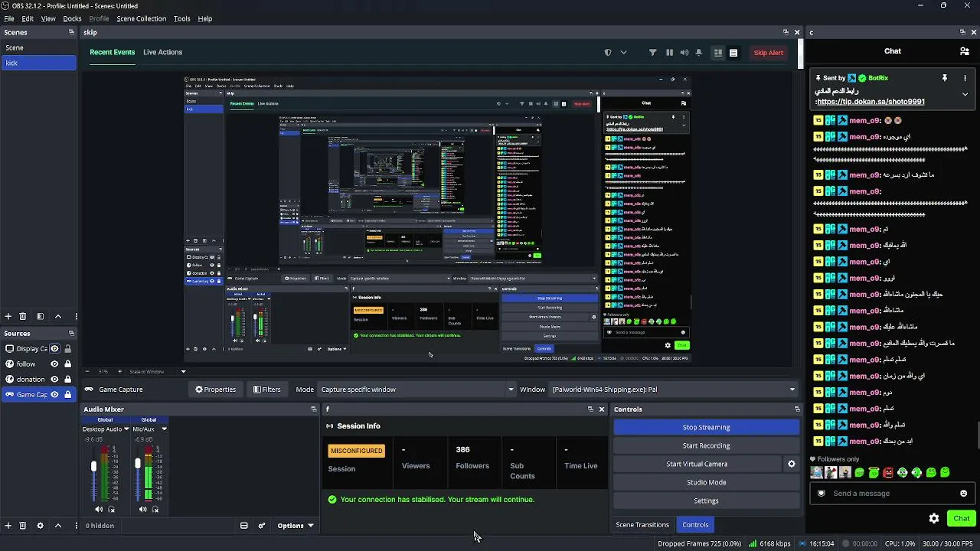Open the Sources toolbar more options menu
Screen dimensions: 980x551
coord(76,526)
